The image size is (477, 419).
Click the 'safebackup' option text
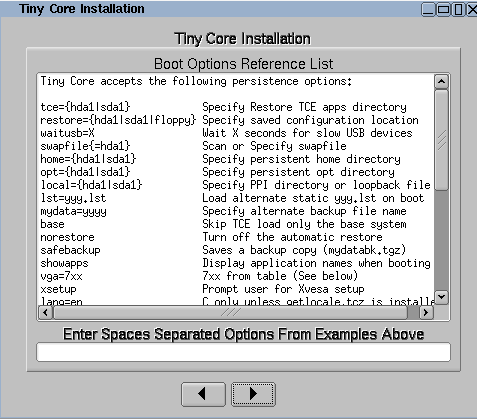(x=70, y=250)
